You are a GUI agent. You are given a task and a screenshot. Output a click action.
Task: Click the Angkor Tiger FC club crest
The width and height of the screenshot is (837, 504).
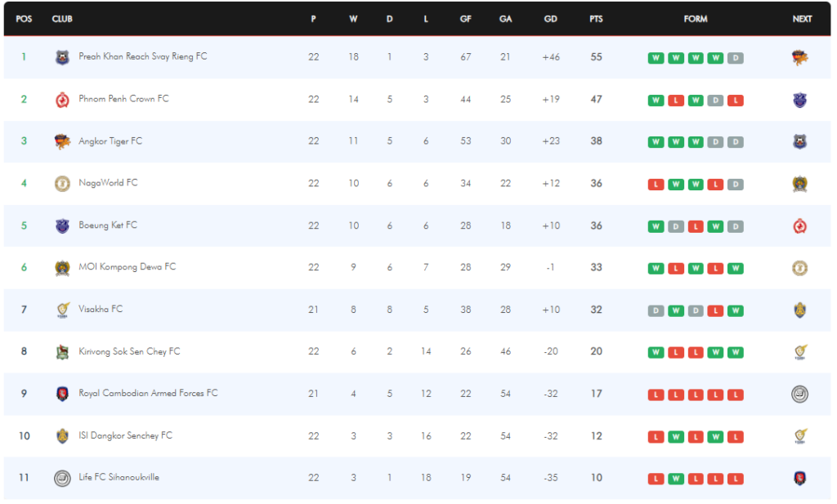tap(62, 141)
